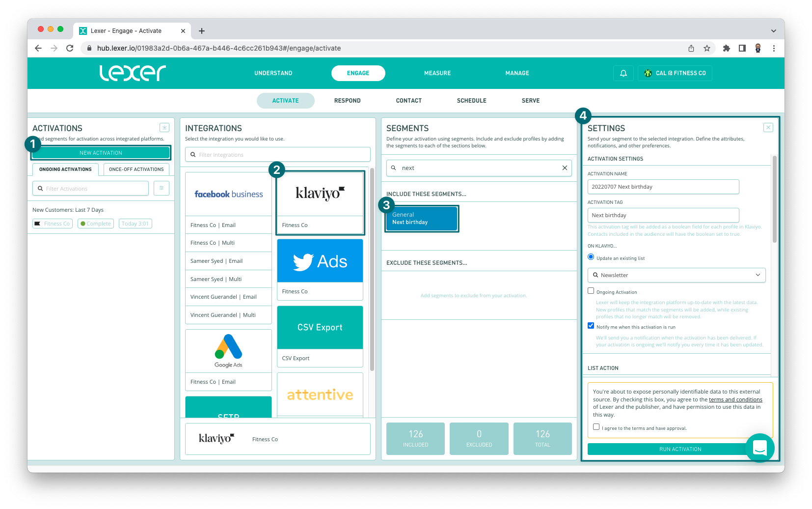Image resolution: width=812 pixels, height=509 pixels.
Task: Open the Contact tab
Action: [409, 101]
